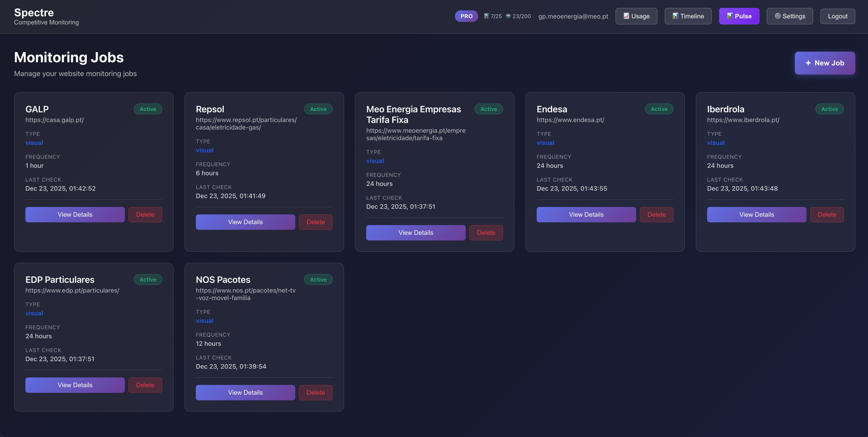The width and height of the screenshot is (868, 437).
Task: Open the Settings gear icon
Action: 778,16
